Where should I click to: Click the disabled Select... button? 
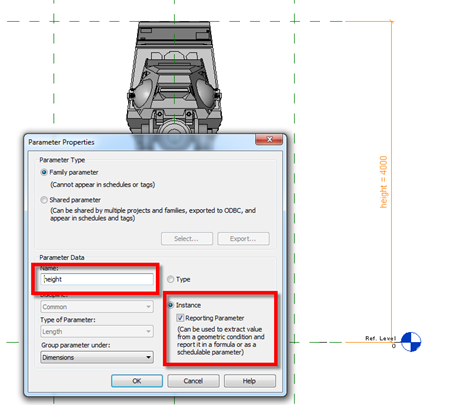coord(187,239)
